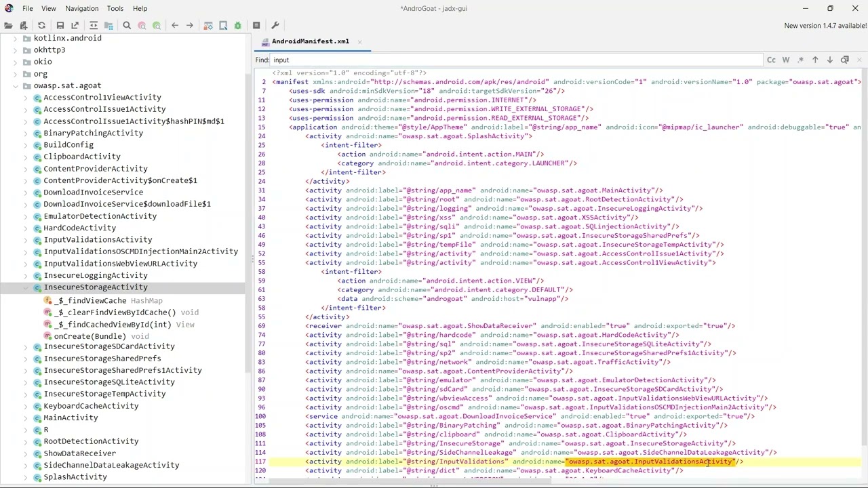The image size is (868, 488).
Task: Open the File menu
Action: click(x=28, y=8)
